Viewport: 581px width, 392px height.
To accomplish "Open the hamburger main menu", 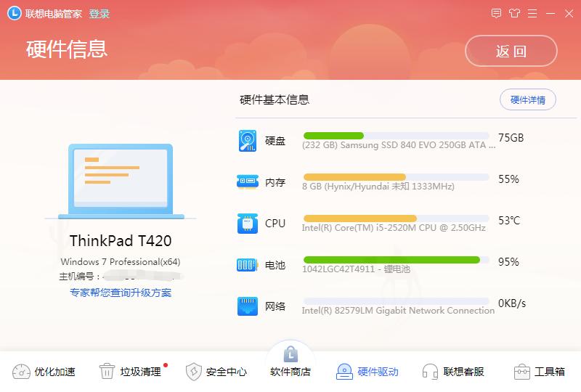I will (532, 14).
